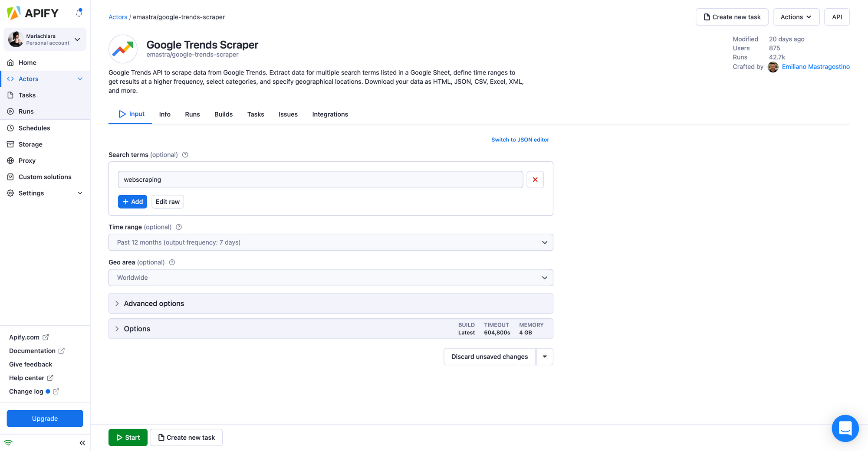
Task: Open the Documentation link
Action: 37,351
